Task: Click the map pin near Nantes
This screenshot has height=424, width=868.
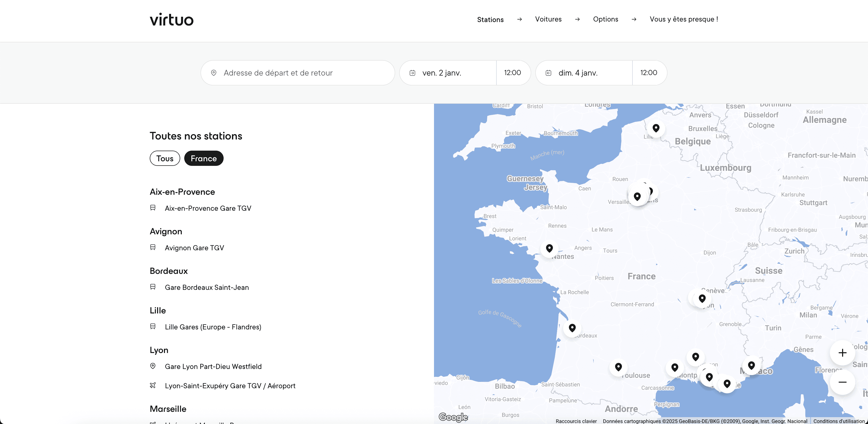Action: [x=549, y=248]
